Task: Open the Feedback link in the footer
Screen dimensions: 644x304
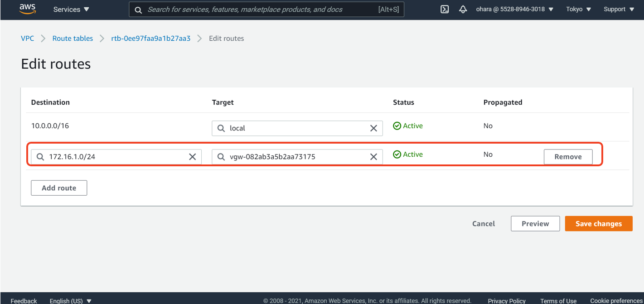Action: click(24, 301)
